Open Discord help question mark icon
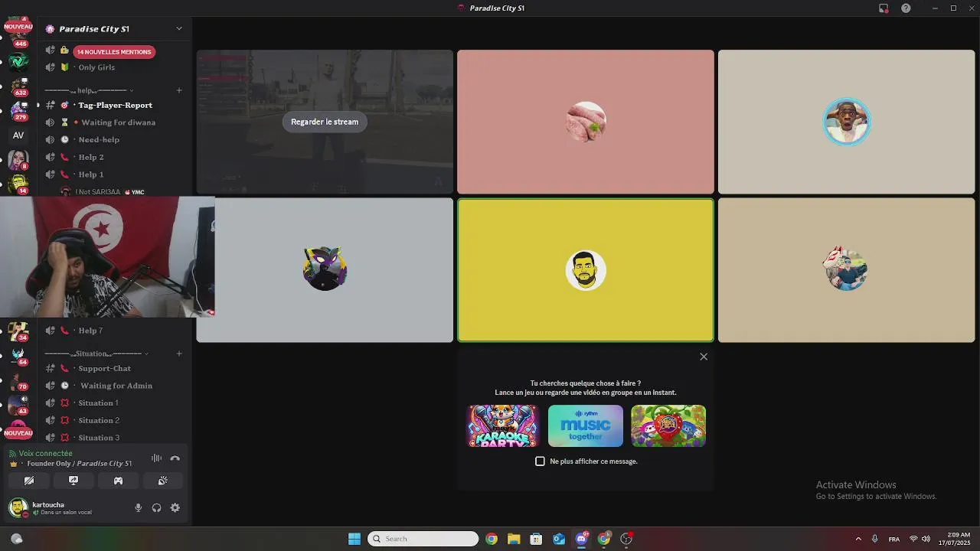 coord(906,8)
